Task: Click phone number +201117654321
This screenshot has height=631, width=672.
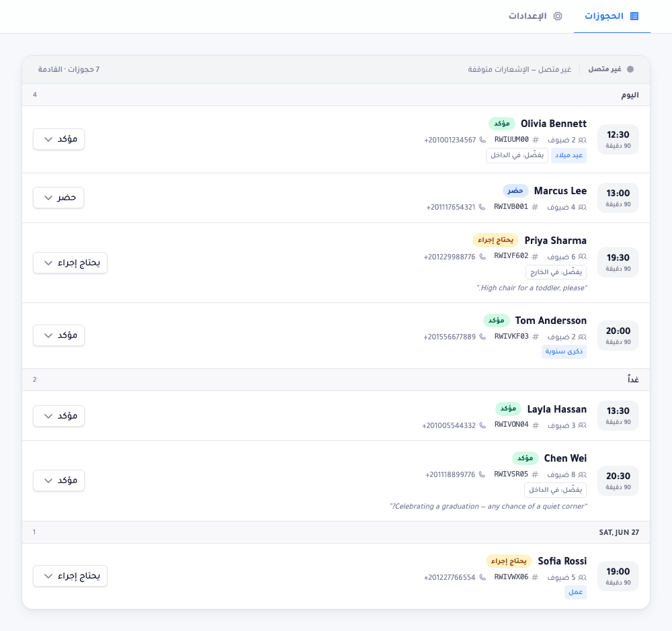Action: [x=451, y=207]
